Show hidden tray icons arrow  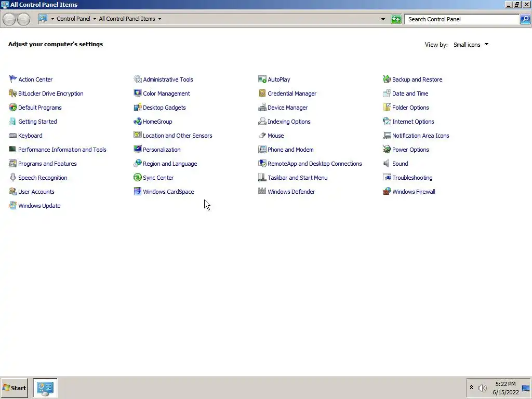(471, 388)
